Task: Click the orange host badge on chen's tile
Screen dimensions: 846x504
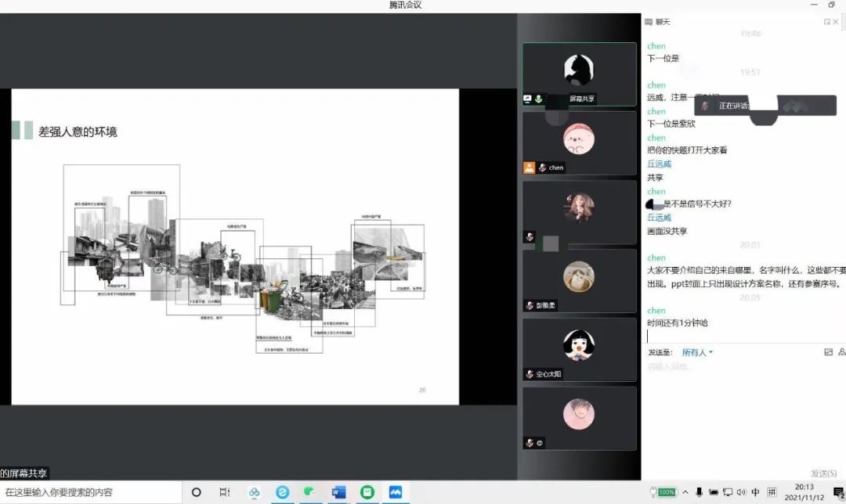Action: coord(530,167)
